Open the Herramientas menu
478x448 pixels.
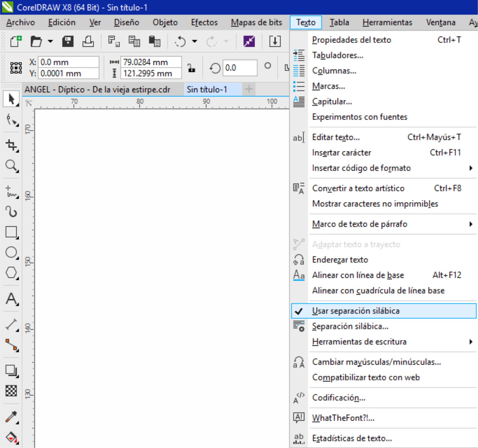coord(387,22)
